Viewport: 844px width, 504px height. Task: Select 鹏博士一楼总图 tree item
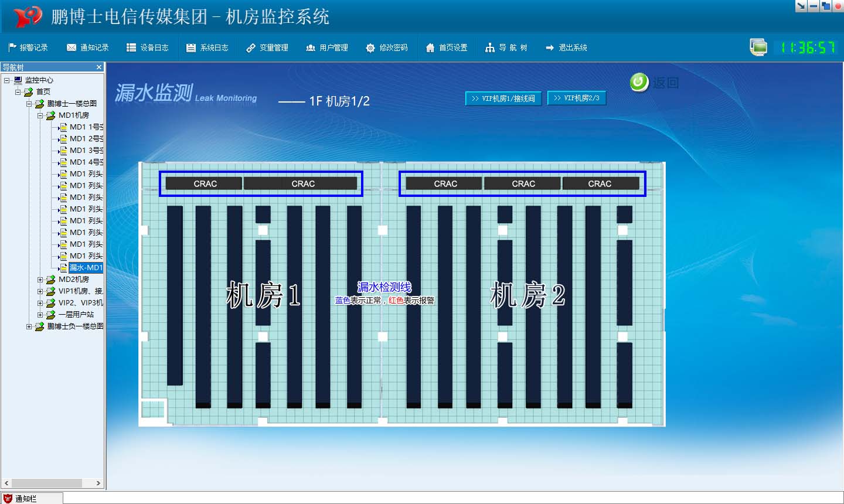click(72, 104)
